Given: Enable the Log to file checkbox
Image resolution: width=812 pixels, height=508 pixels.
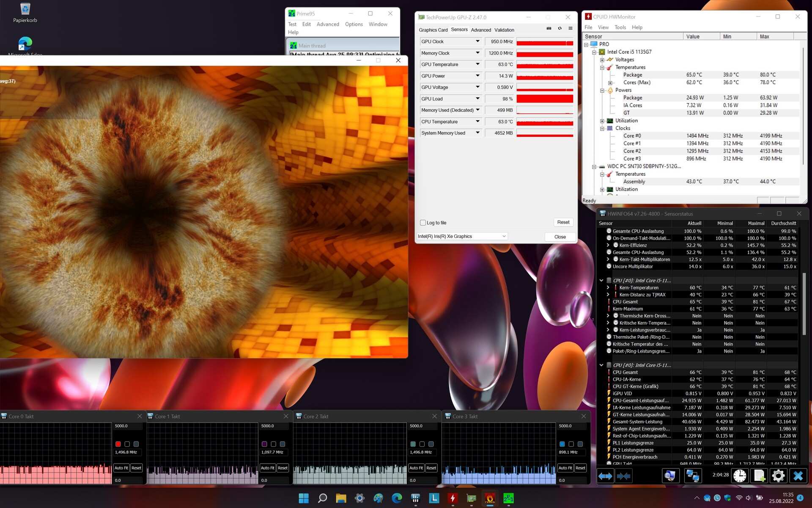Looking at the screenshot, I should click(x=422, y=223).
